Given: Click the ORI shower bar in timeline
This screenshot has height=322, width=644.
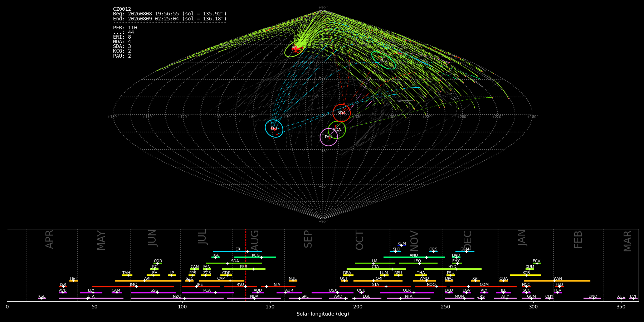Looking at the screenshot, I should (x=378, y=281).
